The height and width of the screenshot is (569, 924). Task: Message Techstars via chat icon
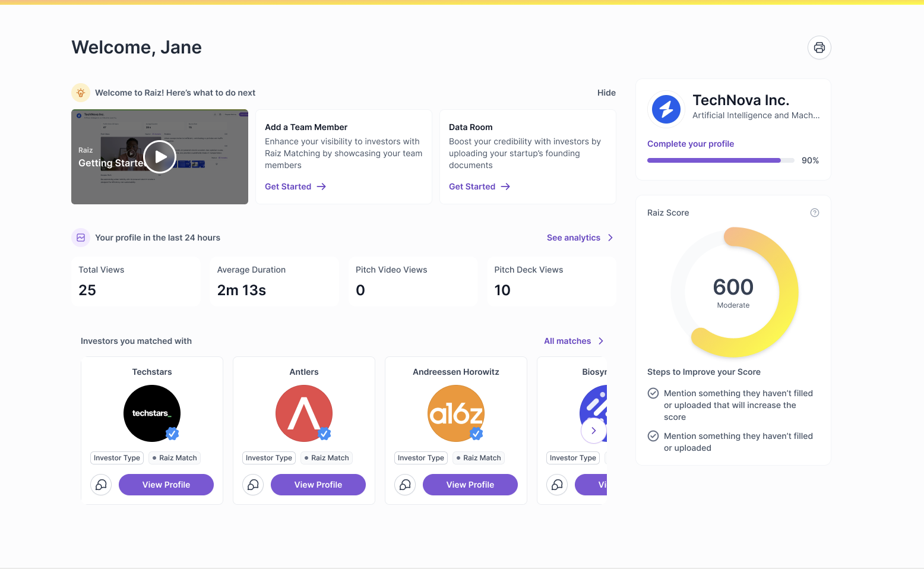pos(101,485)
